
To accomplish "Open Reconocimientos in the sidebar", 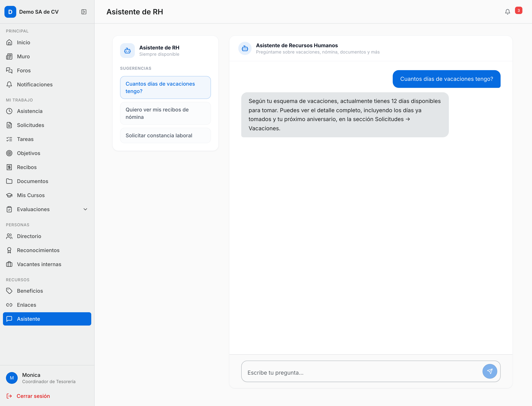I will point(47,250).
